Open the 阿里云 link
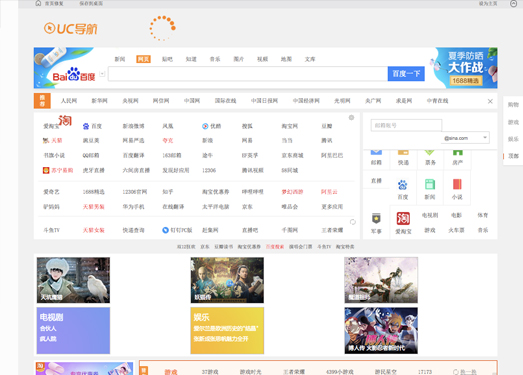The height and width of the screenshot is (375, 523). tap(329, 192)
